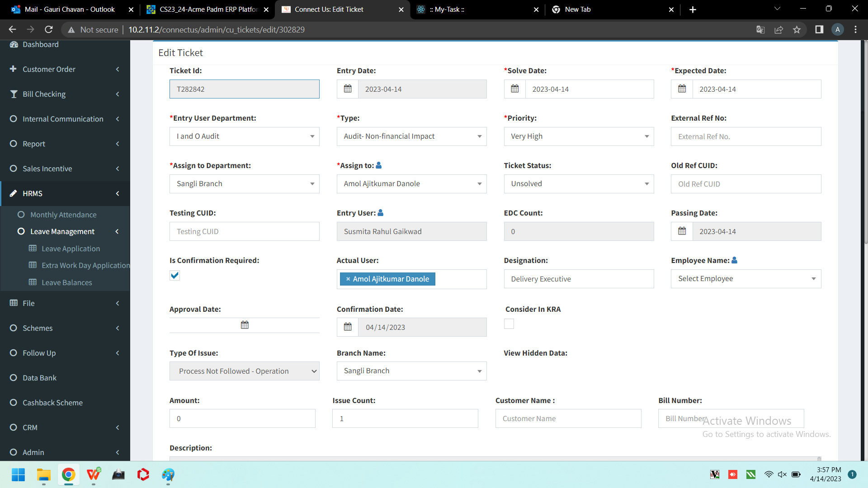Click Chrome icon in taskbar
868x488 pixels.
tap(69, 475)
